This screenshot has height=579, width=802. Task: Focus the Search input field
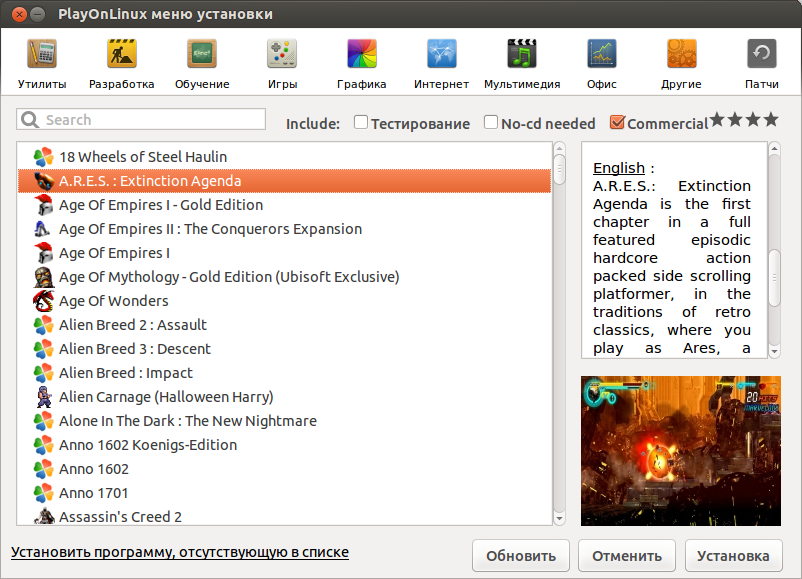tap(141, 120)
